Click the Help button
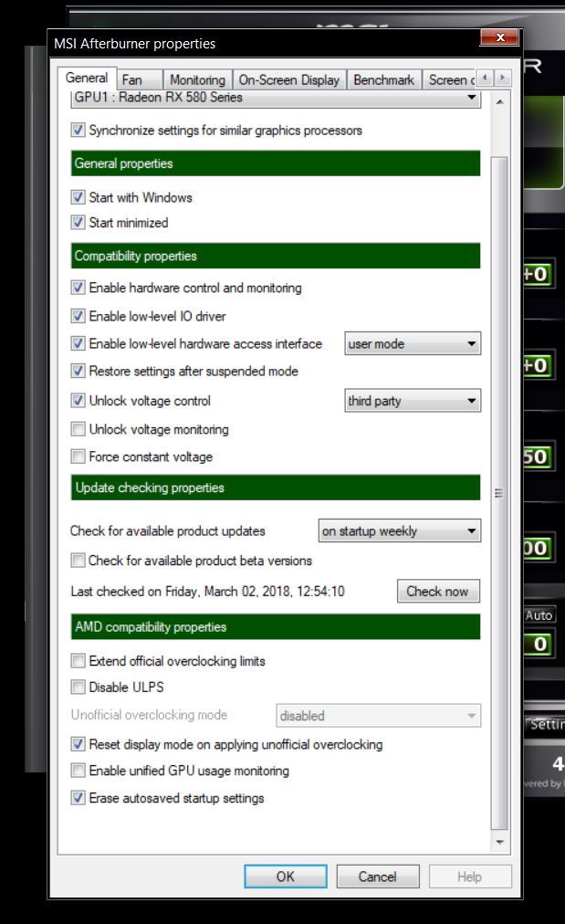Image resolution: width=565 pixels, height=924 pixels. 469,877
